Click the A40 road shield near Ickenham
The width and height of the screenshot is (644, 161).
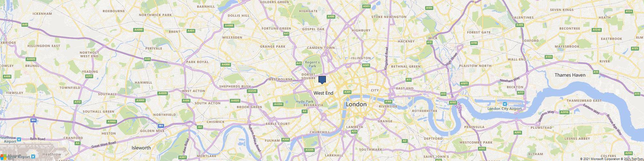[x=24, y=24]
